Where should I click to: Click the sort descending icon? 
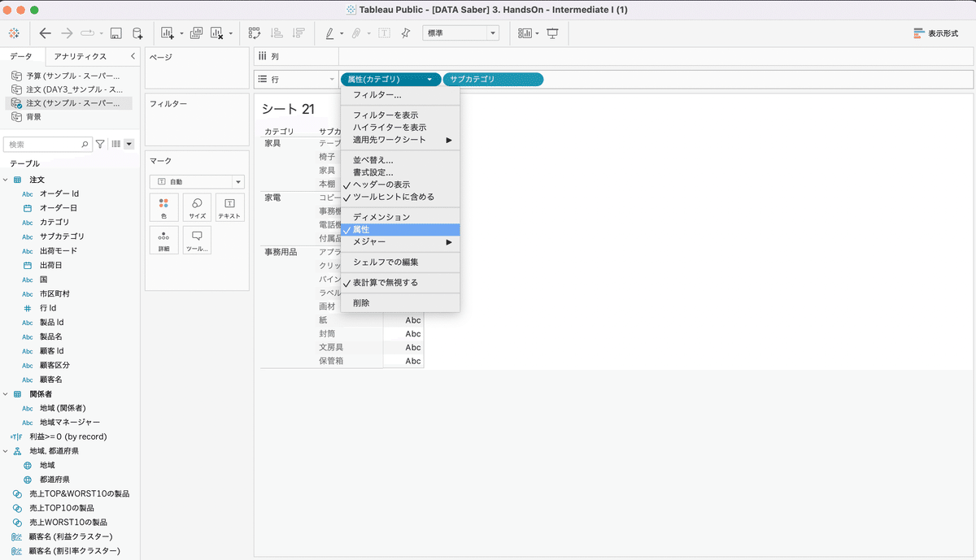298,33
